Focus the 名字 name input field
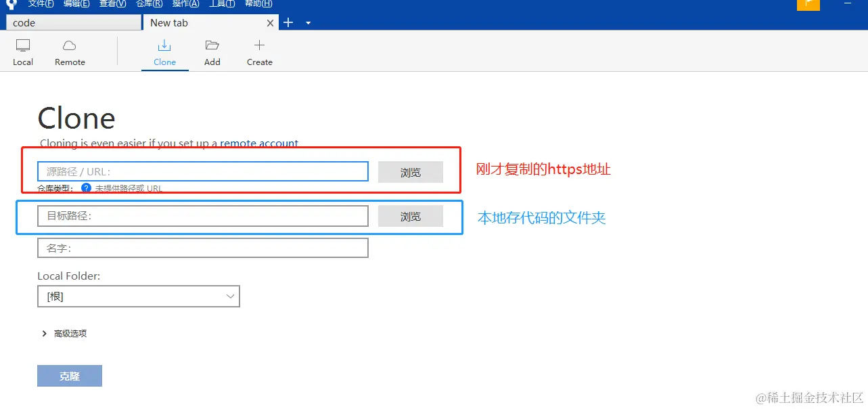This screenshot has height=409, width=868. (203, 248)
